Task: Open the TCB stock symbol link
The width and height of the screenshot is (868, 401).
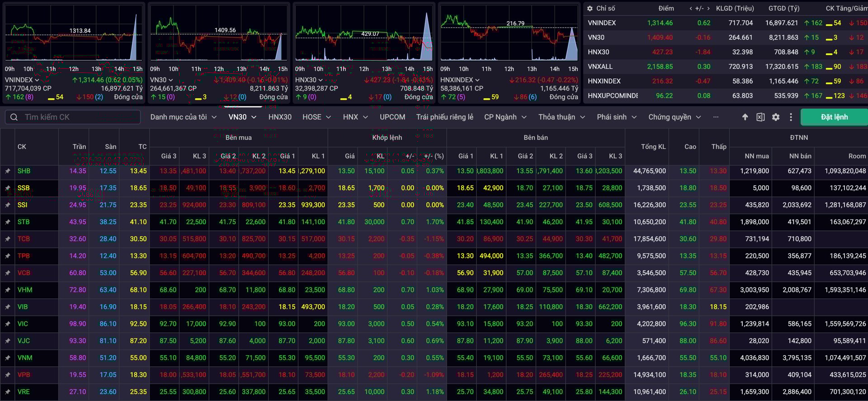Action: (x=24, y=239)
